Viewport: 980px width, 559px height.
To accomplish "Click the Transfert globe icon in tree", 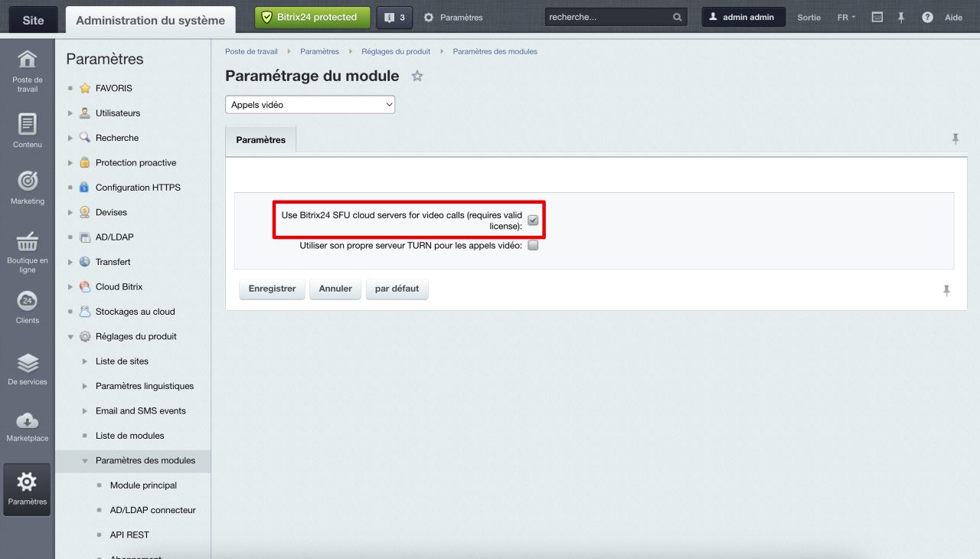I will [85, 262].
